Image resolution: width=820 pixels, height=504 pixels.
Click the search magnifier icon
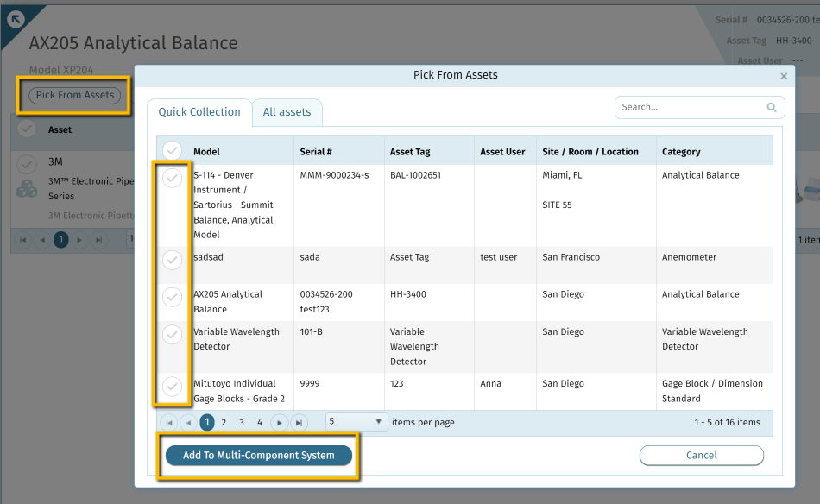pyautogui.click(x=772, y=107)
